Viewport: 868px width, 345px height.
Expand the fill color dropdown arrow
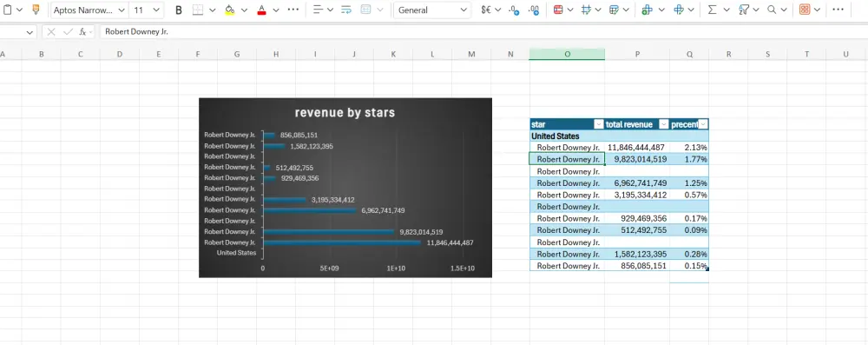point(244,10)
